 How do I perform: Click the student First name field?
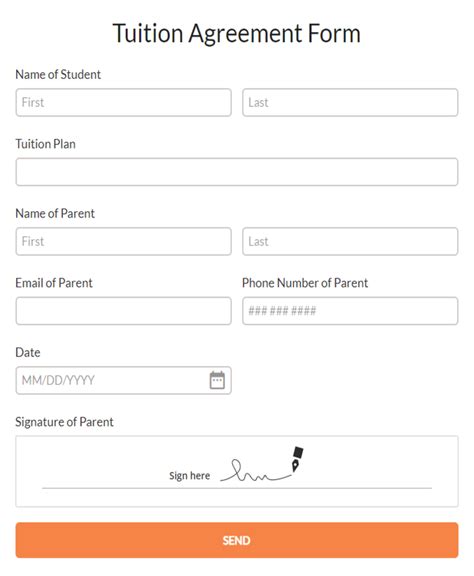(x=123, y=102)
